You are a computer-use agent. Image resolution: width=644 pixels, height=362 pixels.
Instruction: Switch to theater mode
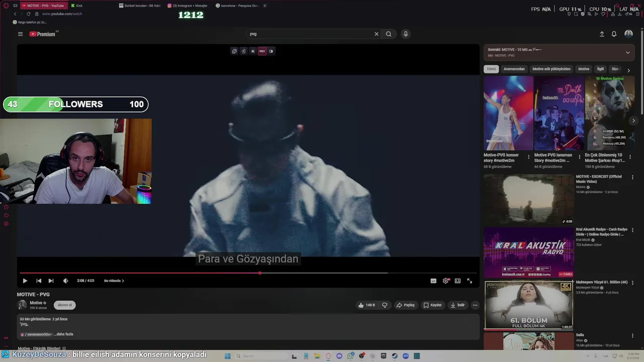coord(457,281)
